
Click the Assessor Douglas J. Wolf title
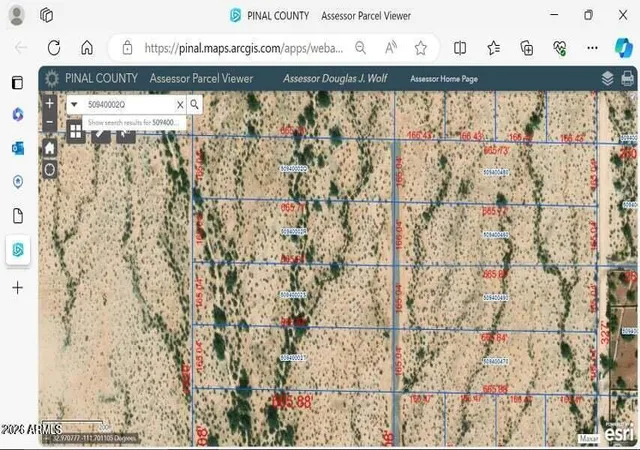click(335, 78)
